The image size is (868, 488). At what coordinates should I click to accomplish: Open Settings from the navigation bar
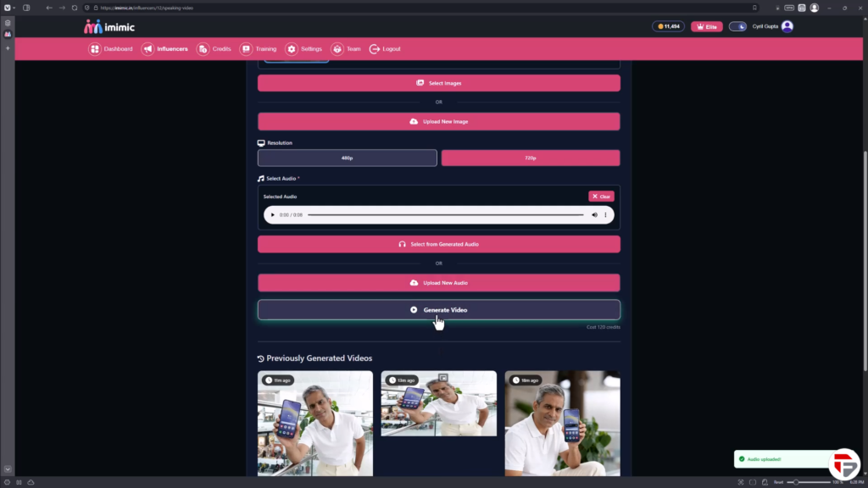tap(303, 49)
